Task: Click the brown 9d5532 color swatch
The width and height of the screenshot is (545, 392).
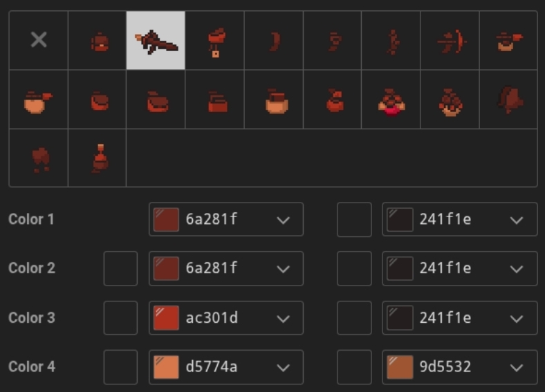Action: click(x=400, y=367)
